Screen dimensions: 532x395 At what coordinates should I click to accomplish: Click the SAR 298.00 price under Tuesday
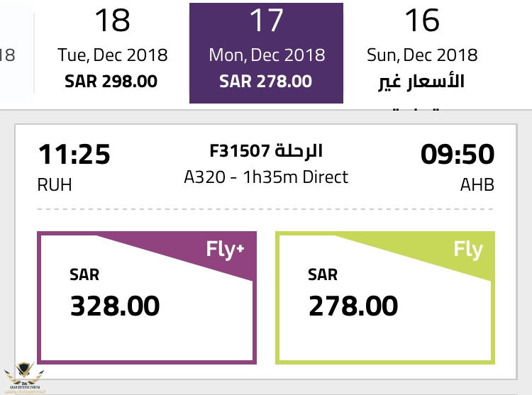coord(111,82)
